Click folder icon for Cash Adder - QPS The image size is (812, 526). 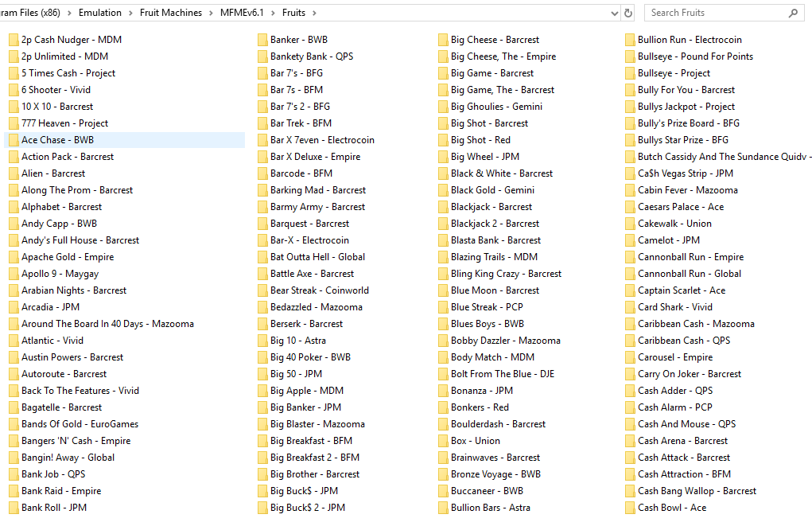tap(630, 391)
